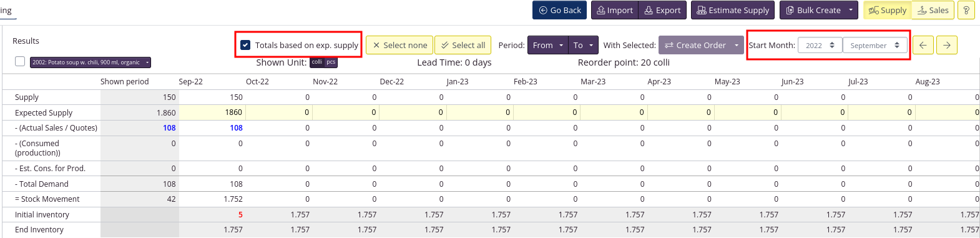Screen dimensions: 980x238
Task: Set shown unit to colli
Action: (x=317, y=62)
